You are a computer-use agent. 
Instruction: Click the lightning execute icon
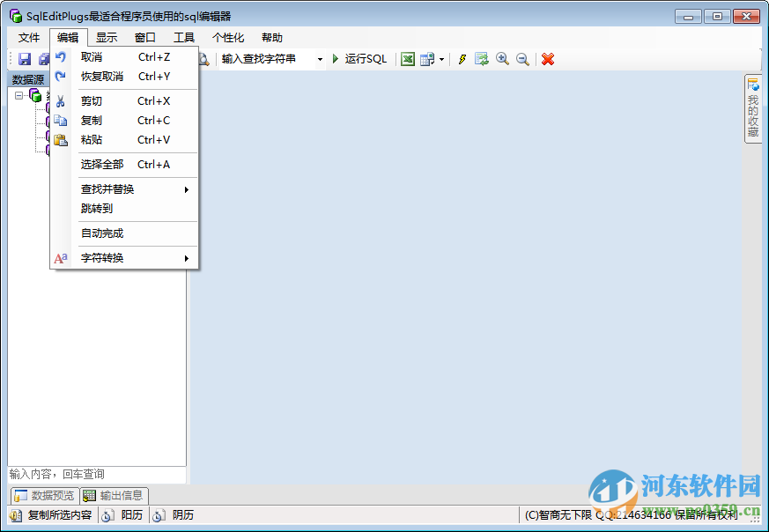(x=463, y=59)
